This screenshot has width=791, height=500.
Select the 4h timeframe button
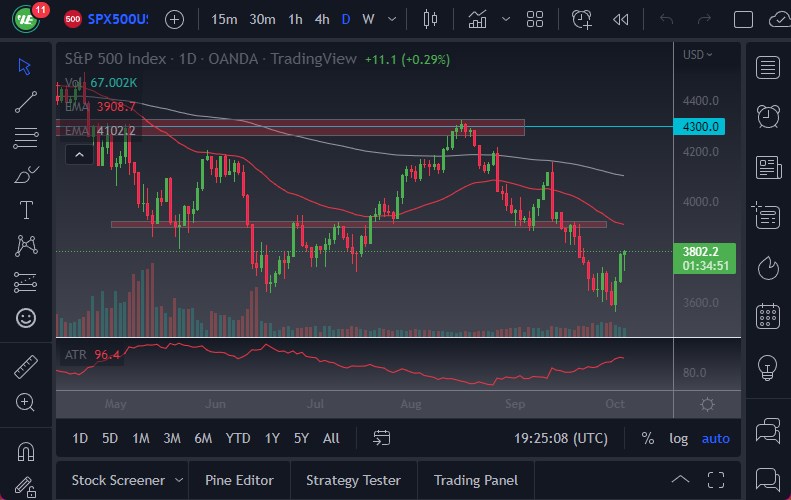[321, 19]
